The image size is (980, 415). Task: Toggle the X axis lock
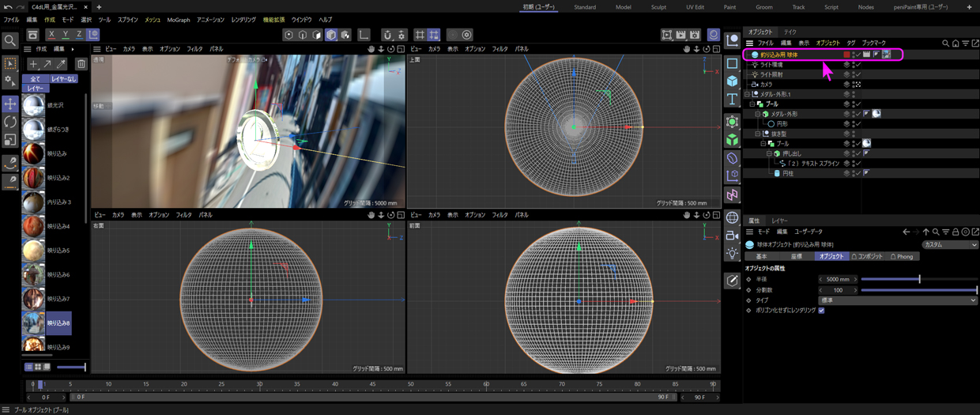(51, 35)
